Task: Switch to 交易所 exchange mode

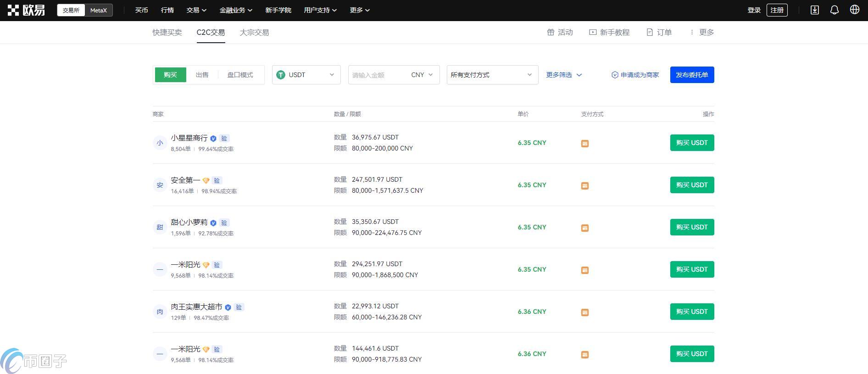Action: click(x=71, y=10)
